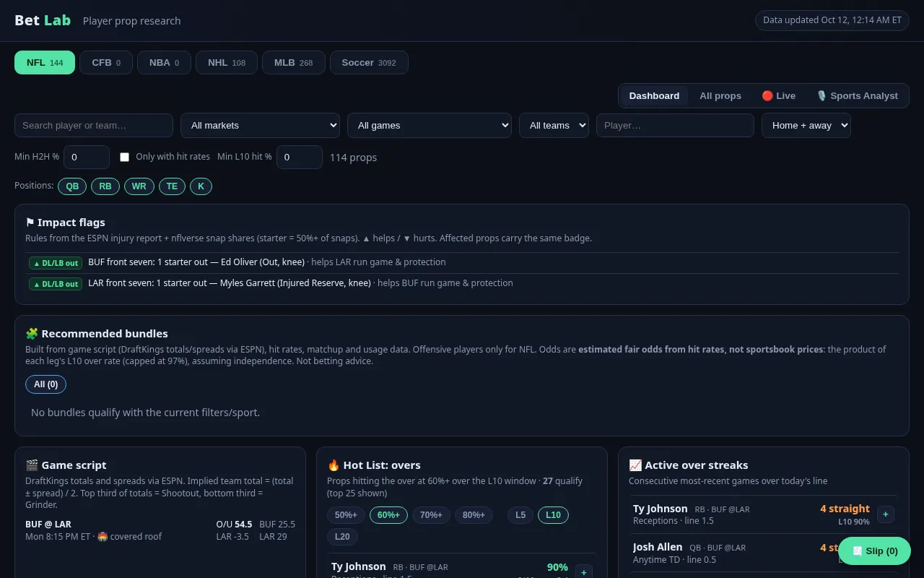Image resolution: width=924 pixels, height=578 pixels.
Task: Select the 50%+ hit rate threshold
Action: click(346, 515)
